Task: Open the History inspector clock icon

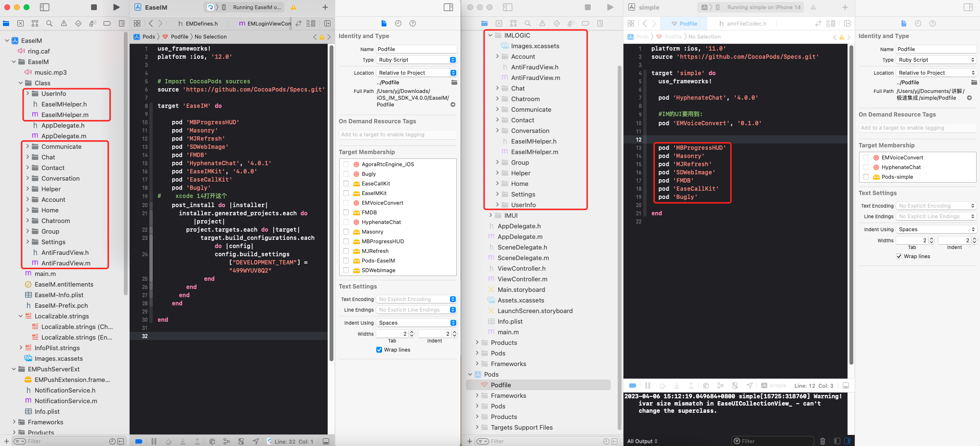Action: coord(398,23)
